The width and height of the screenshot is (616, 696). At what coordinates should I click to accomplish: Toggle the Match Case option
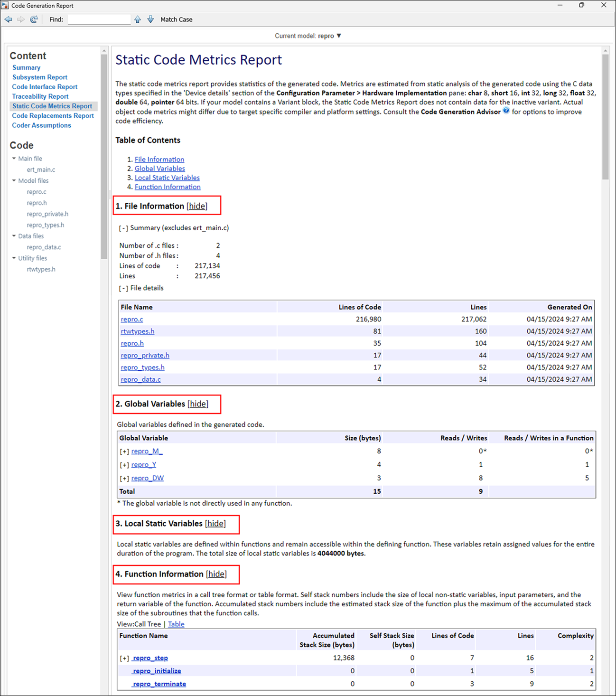click(176, 19)
